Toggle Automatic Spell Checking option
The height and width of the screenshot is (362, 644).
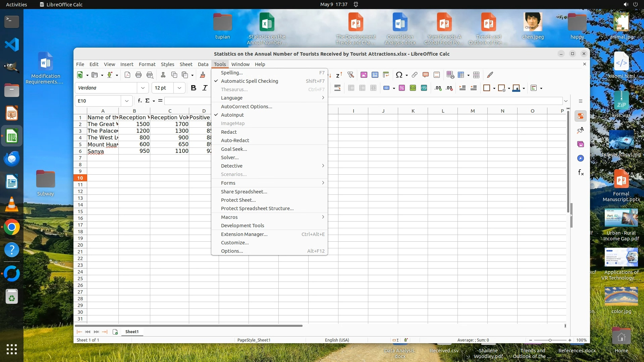249,81
